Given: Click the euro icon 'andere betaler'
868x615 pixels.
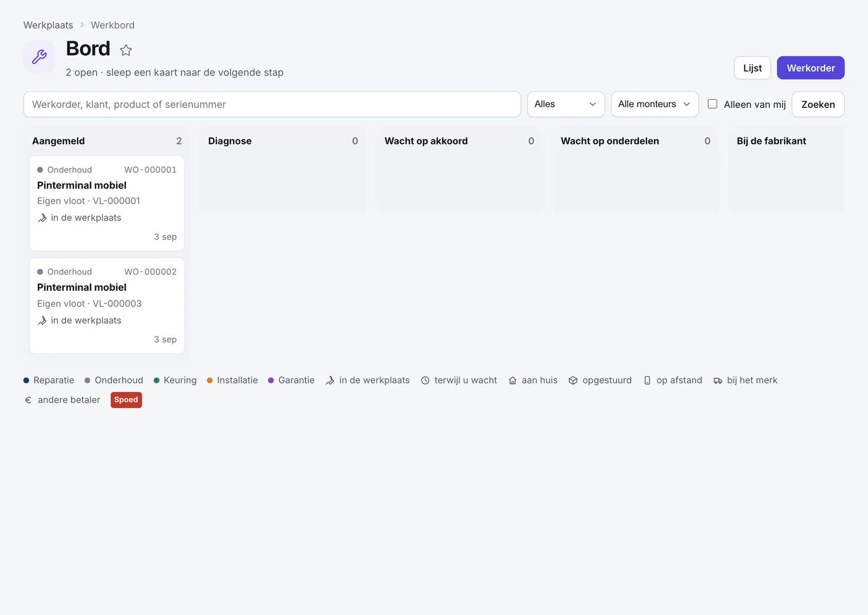Looking at the screenshot, I should 28,400.
